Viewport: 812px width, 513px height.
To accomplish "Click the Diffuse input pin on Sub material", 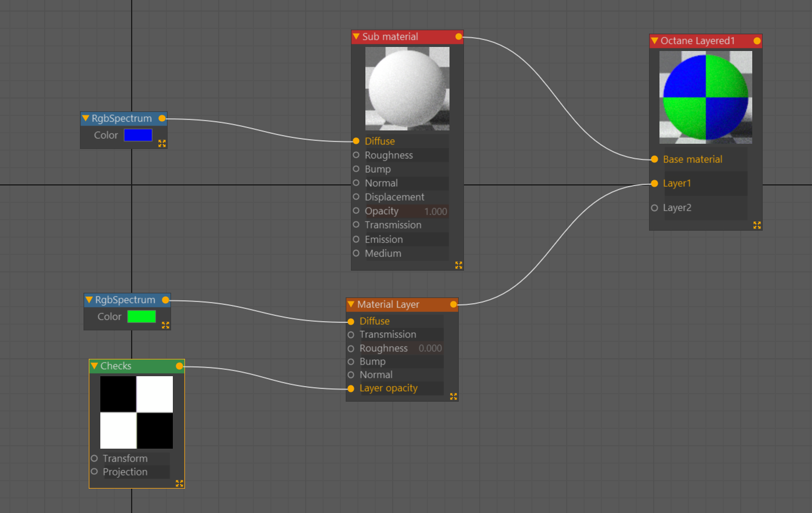I will pyautogui.click(x=356, y=141).
